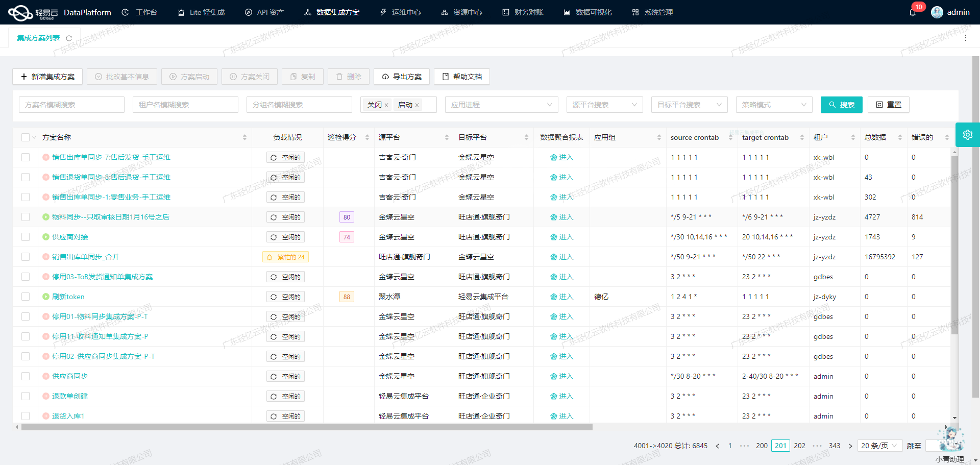Image resolution: width=980 pixels, height=465 pixels.
Task: Check row 刷新token
Action: pyautogui.click(x=26, y=297)
